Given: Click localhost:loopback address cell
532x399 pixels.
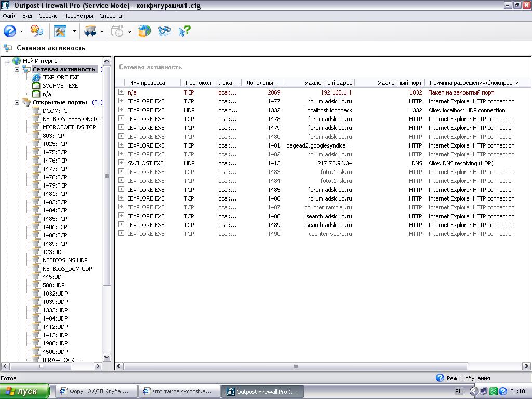Looking at the screenshot, I should pos(329,110).
